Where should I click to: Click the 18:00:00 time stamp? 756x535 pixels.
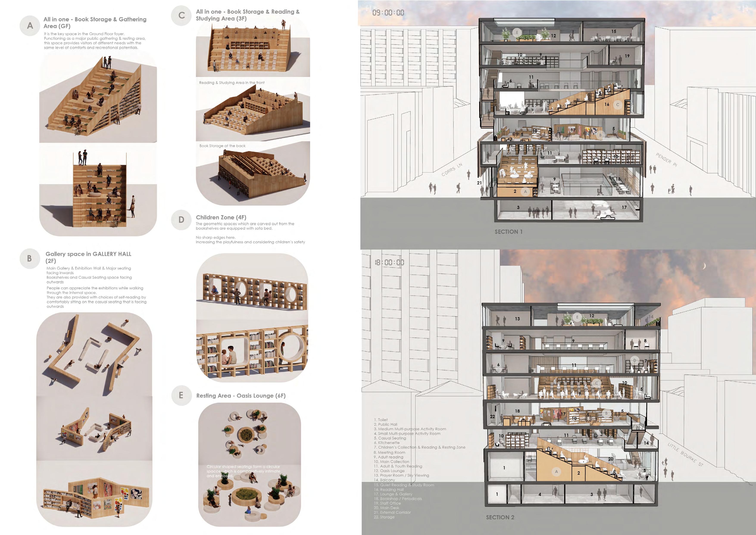pyautogui.click(x=389, y=263)
